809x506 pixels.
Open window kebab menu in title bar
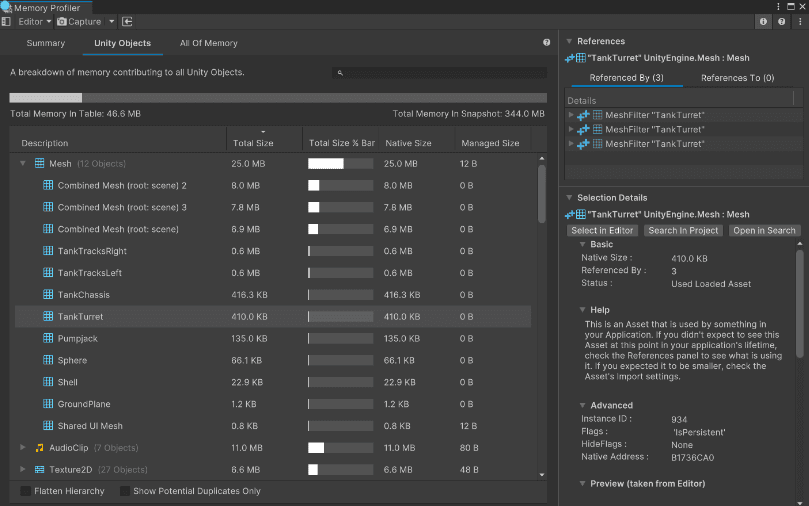click(x=778, y=7)
